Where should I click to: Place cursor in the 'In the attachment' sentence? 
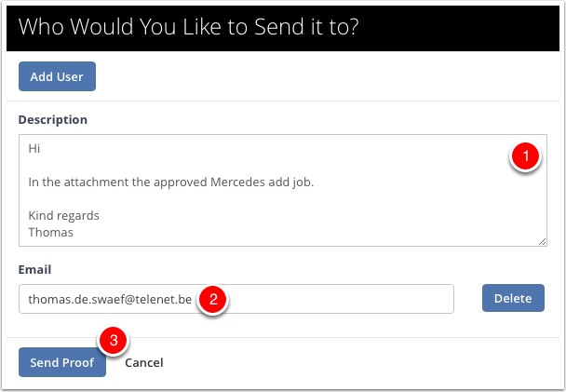pyautogui.click(x=171, y=182)
